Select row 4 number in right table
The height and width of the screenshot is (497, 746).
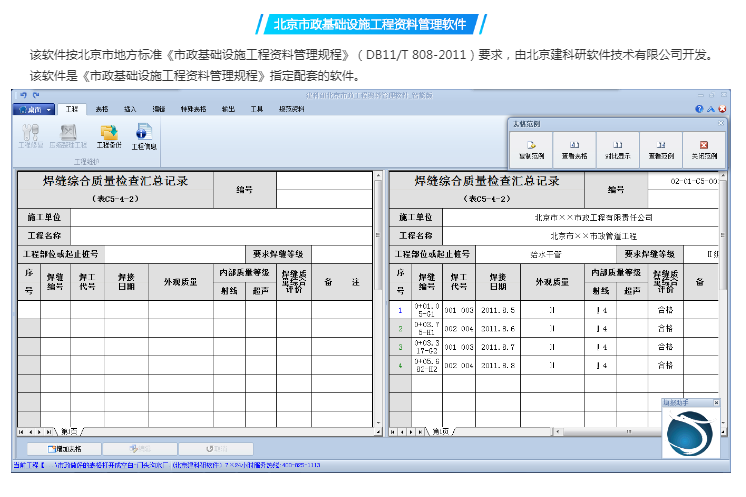400,366
